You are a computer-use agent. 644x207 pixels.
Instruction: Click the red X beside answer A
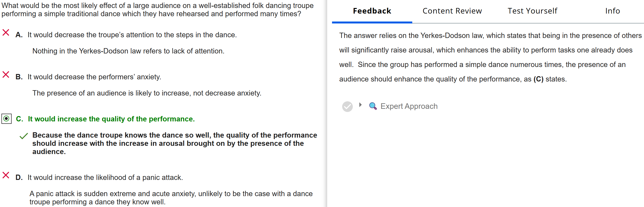coord(6,33)
